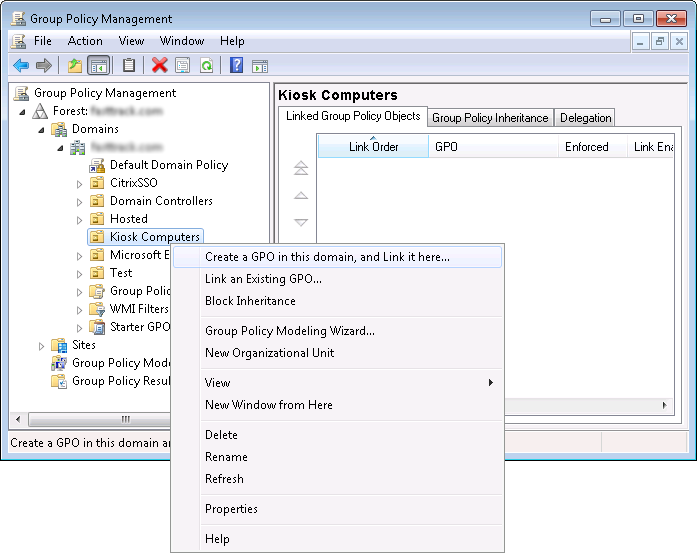697x553 pixels.
Task: Click the Starter GPOs folder icon
Action: click(x=97, y=327)
